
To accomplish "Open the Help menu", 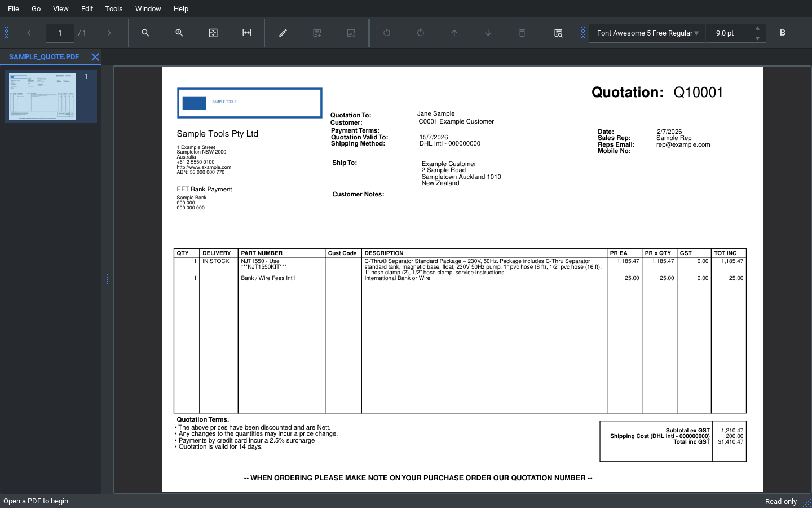I will coord(181,8).
